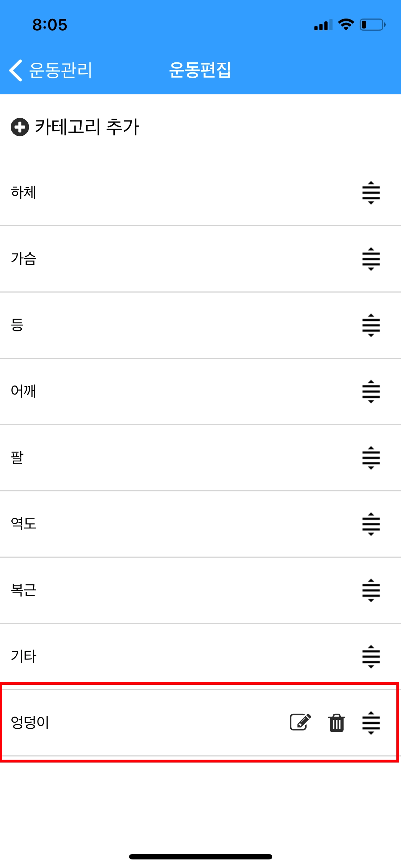Image resolution: width=401 pixels, height=868 pixels.
Task: Tap the reorder handle for 어깨
Action: (371, 392)
